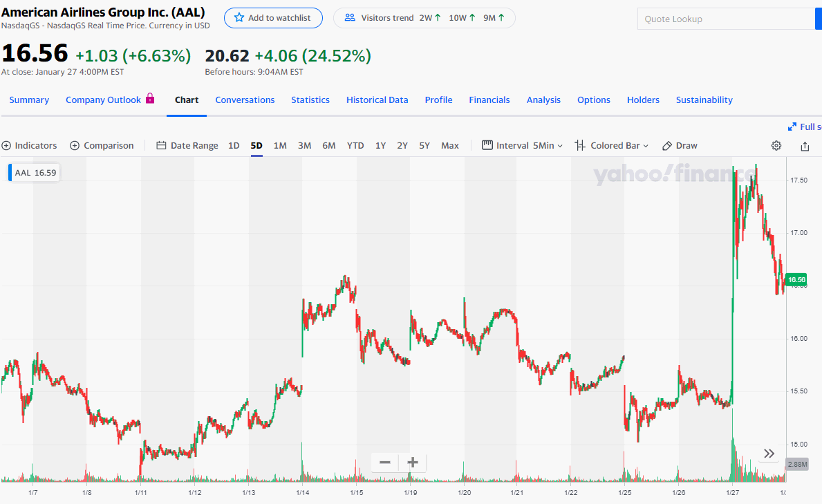This screenshot has height=504, width=822.
Task: Click the Full screen link text
Action: [810, 127]
